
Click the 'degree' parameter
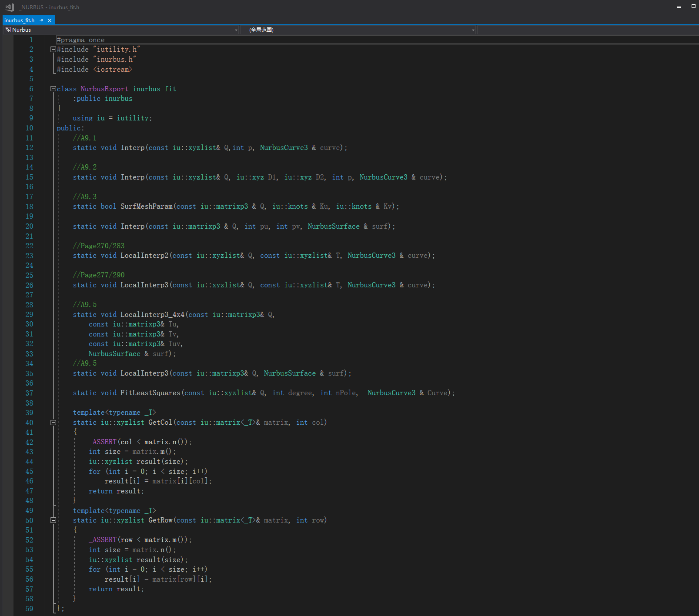tap(300, 393)
